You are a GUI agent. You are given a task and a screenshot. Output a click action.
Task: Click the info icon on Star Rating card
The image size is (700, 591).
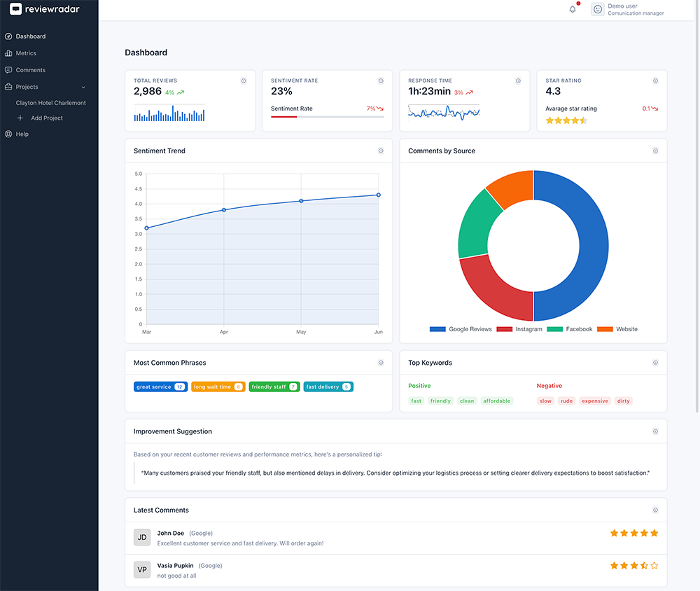click(x=655, y=81)
